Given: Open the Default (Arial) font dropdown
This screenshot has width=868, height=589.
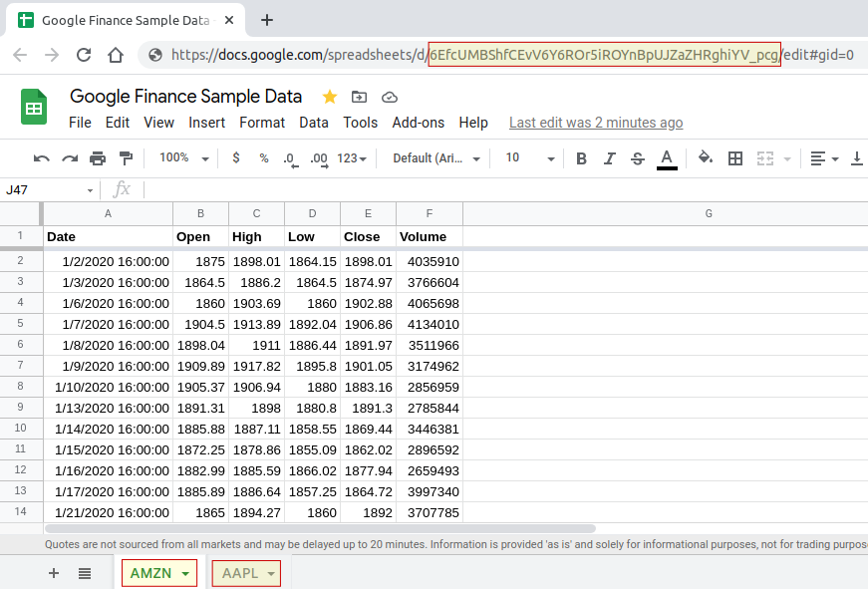Looking at the screenshot, I should (x=436, y=158).
